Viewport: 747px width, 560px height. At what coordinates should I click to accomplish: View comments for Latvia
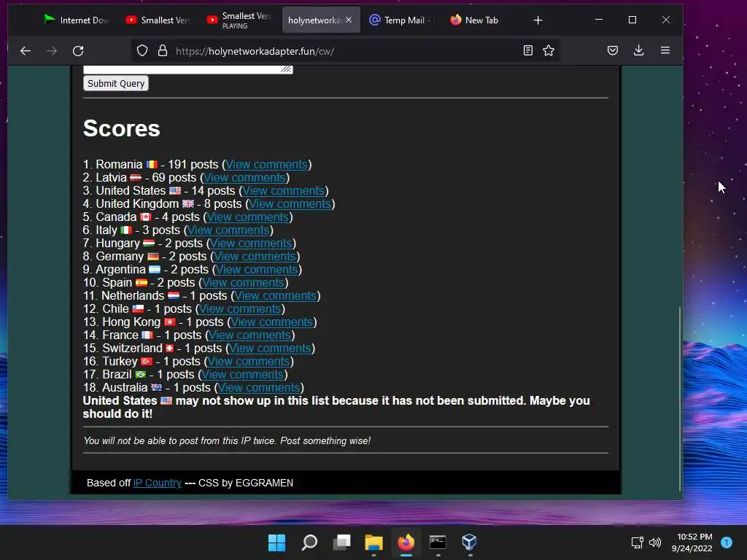244,178
